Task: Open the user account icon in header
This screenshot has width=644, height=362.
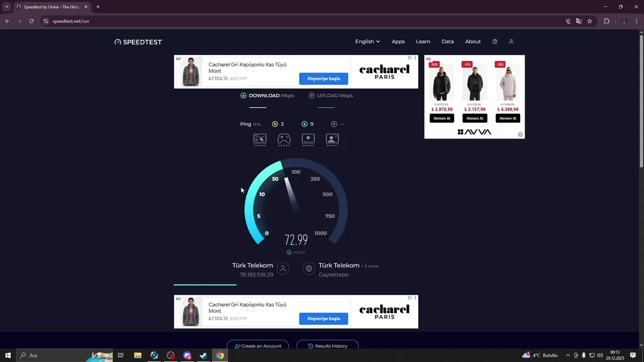Action: 511,42
